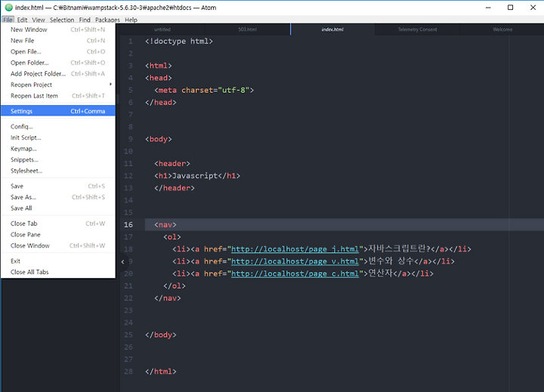Open the View menu

(39, 20)
